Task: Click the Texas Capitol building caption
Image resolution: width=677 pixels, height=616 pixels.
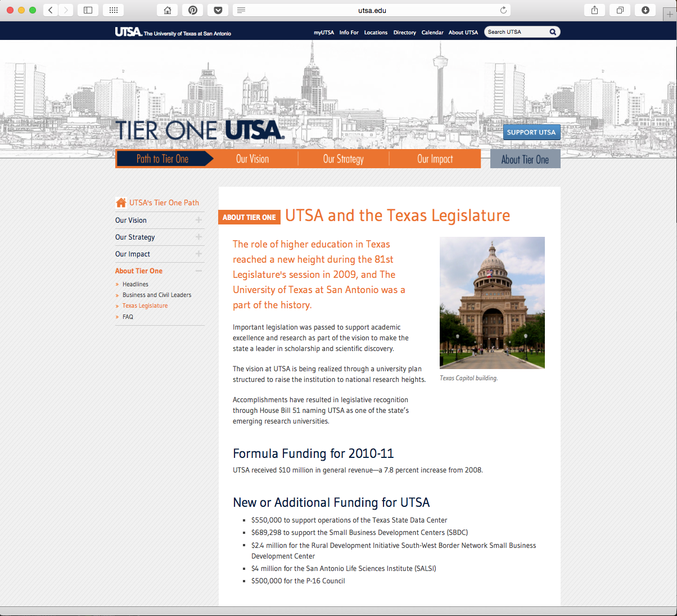Action: click(469, 378)
